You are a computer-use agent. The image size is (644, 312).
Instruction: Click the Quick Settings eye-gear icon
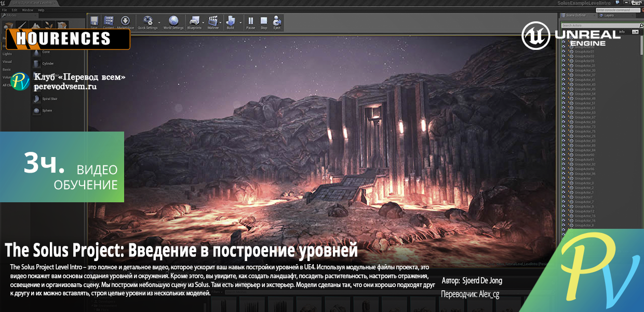[x=147, y=21]
